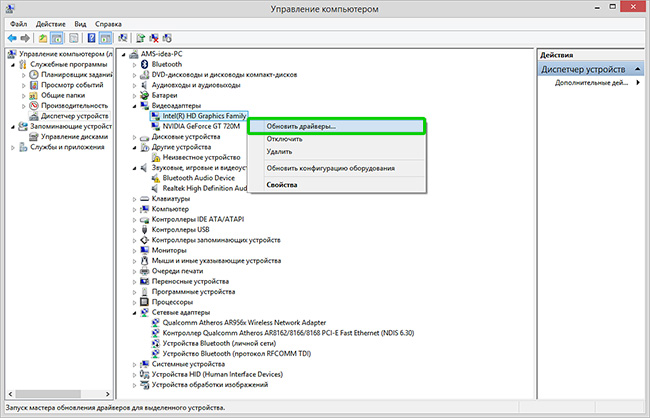Screen dimensions: 650x418
Task: Click the Процессоры category icon
Action: point(144,302)
